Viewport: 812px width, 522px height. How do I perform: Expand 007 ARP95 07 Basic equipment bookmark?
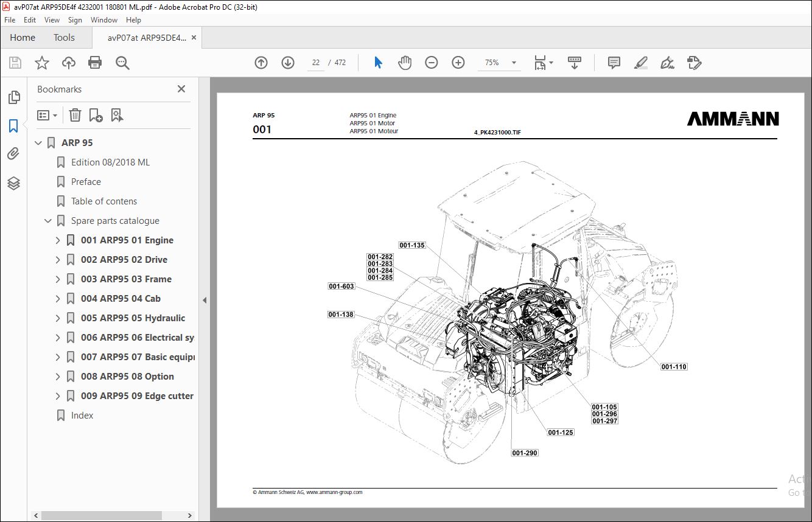58,357
